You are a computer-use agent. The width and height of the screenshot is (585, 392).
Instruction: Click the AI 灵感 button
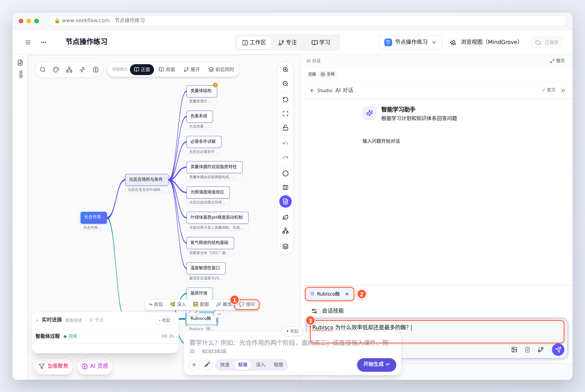(95, 366)
